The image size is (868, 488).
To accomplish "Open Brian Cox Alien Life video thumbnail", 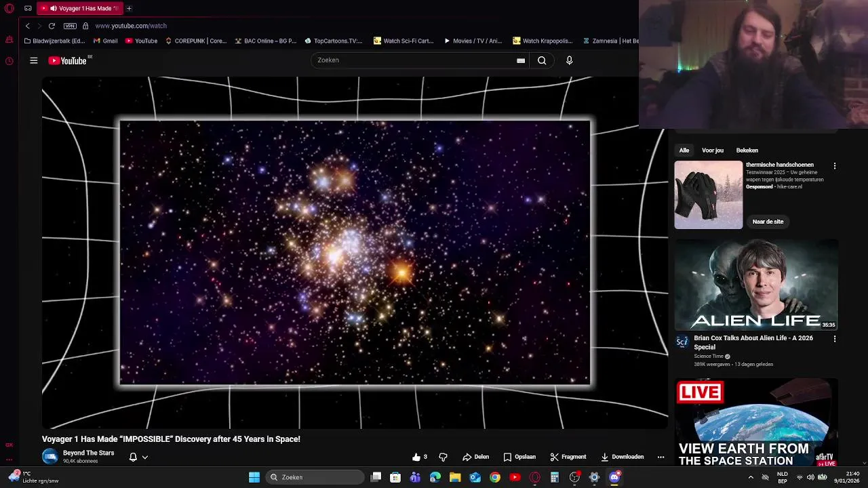I will (756, 284).
